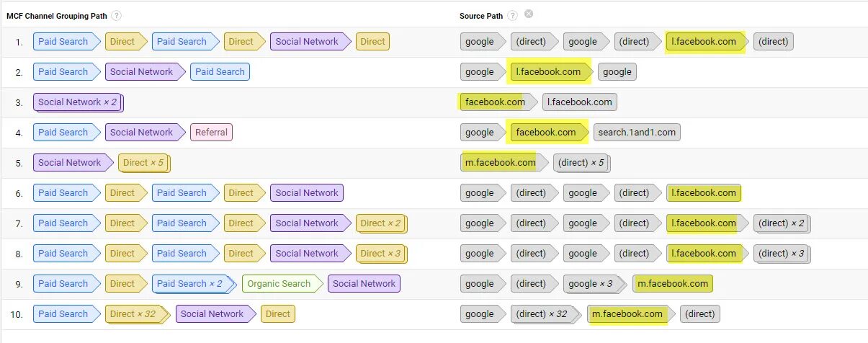Click the google × 3 source chip
The width and height of the screenshot is (868, 343).
(590, 284)
